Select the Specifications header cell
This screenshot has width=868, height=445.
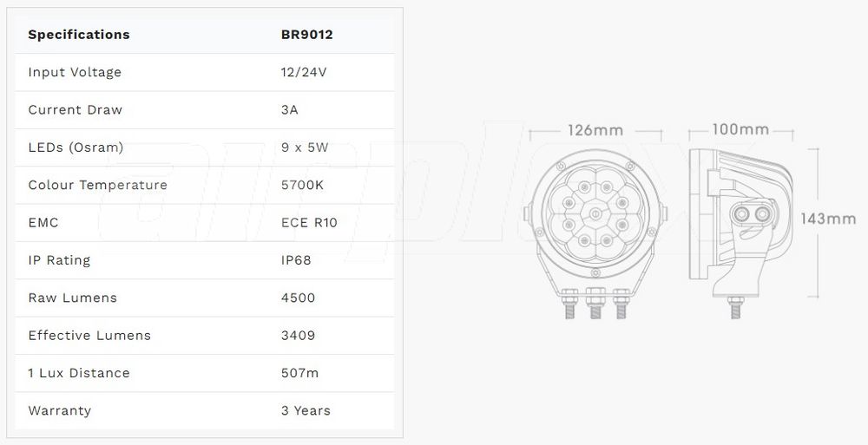(79, 35)
